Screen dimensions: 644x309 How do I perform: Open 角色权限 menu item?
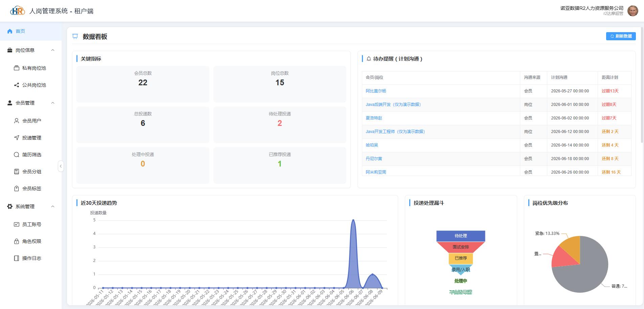[x=31, y=241]
